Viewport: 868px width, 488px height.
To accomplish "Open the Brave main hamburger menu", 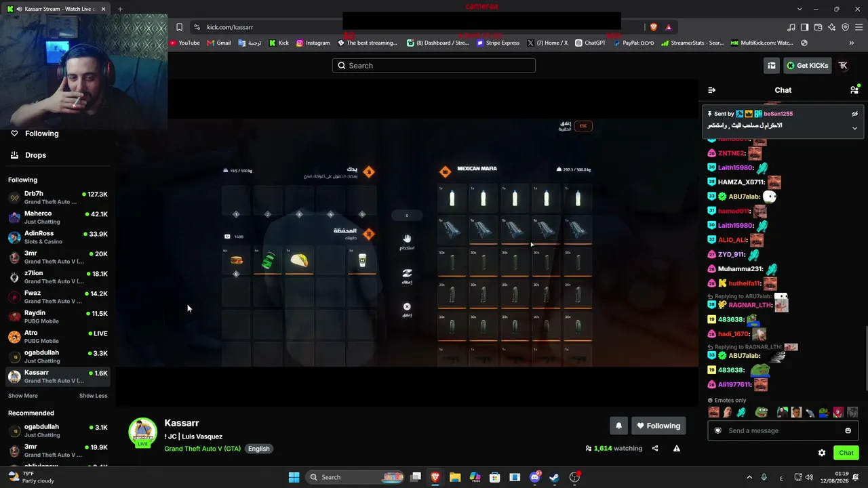I will [859, 27].
